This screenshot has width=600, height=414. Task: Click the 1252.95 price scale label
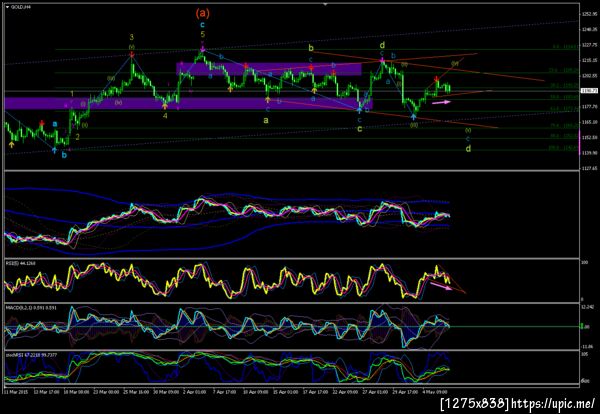click(590, 14)
